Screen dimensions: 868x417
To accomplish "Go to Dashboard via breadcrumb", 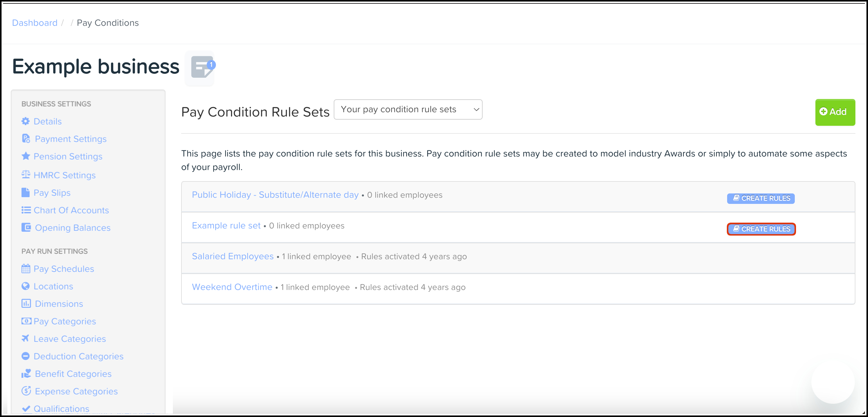I will coord(35,23).
